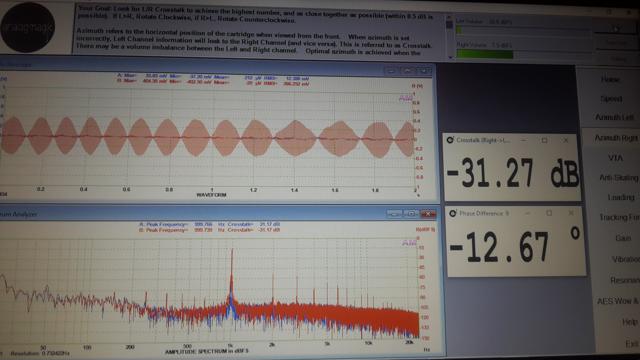Viewport: 640px width, 360px height.
Task: Close the Crosstalk readout window
Action: pos(565,140)
